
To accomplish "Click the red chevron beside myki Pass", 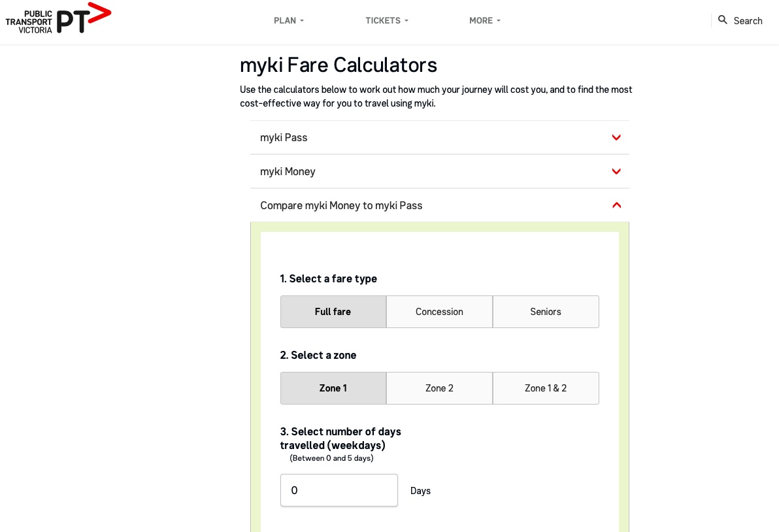I will point(616,138).
